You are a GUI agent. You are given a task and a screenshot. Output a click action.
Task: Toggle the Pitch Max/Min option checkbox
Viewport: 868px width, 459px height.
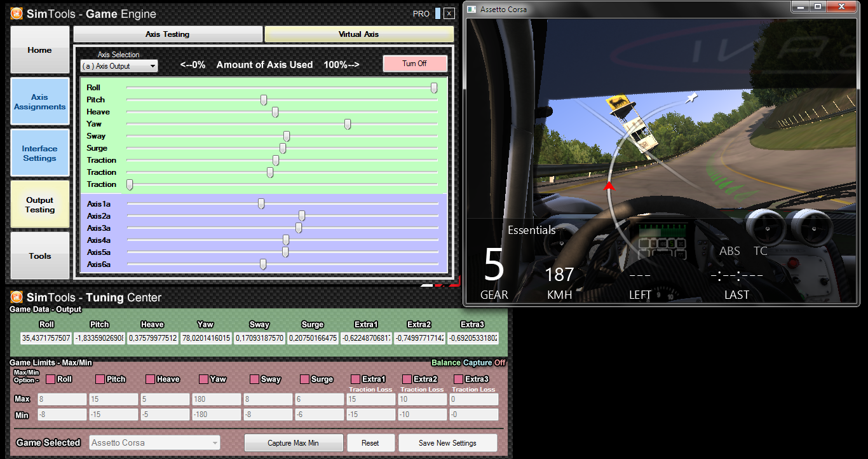[x=100, y=380]
